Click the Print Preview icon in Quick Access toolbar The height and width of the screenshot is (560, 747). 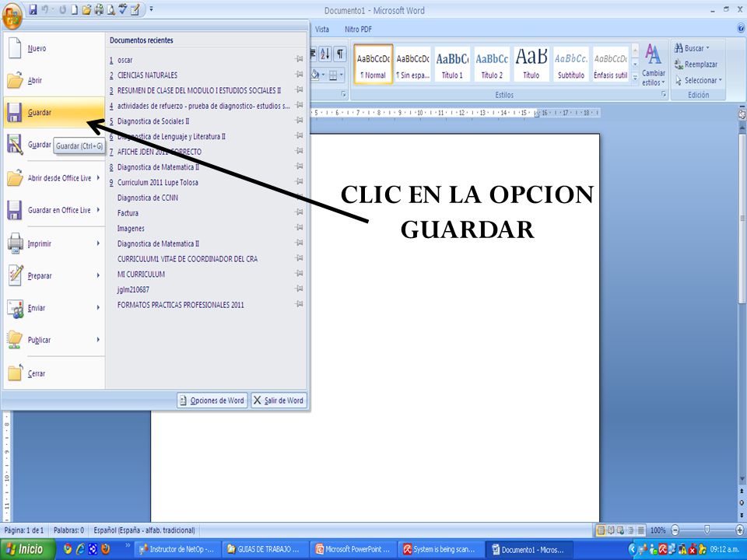point(110,9)
